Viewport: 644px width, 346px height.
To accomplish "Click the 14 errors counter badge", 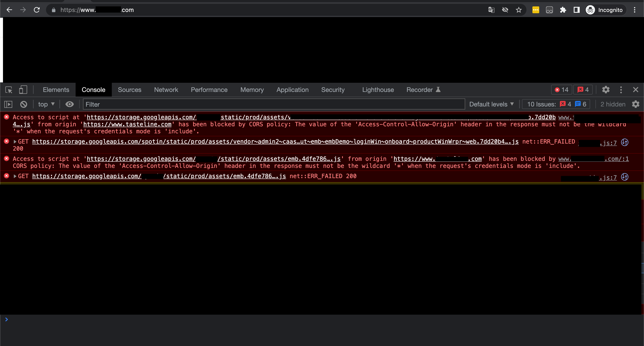I will coord(562,90).
